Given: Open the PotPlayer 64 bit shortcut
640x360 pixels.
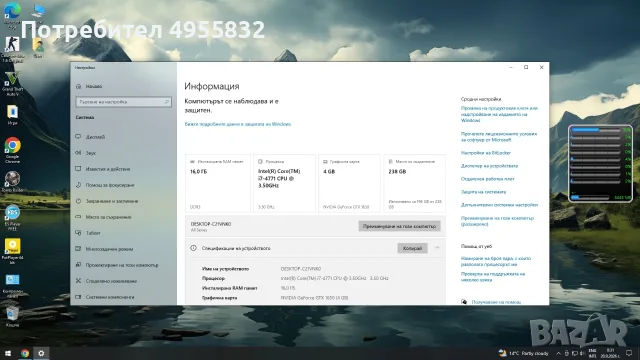Looking at the screenshot, I should coord(12,246).
